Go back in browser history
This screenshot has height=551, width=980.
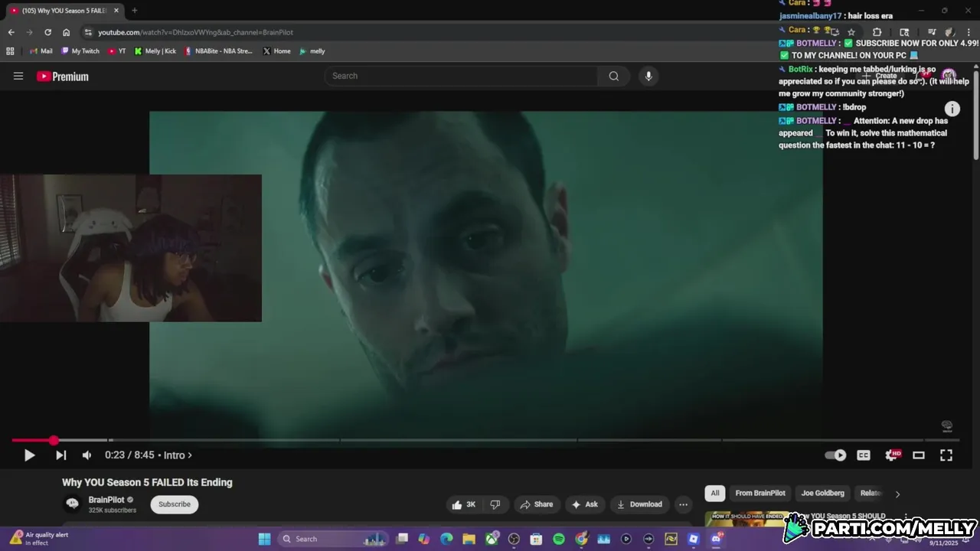(11, 32)
